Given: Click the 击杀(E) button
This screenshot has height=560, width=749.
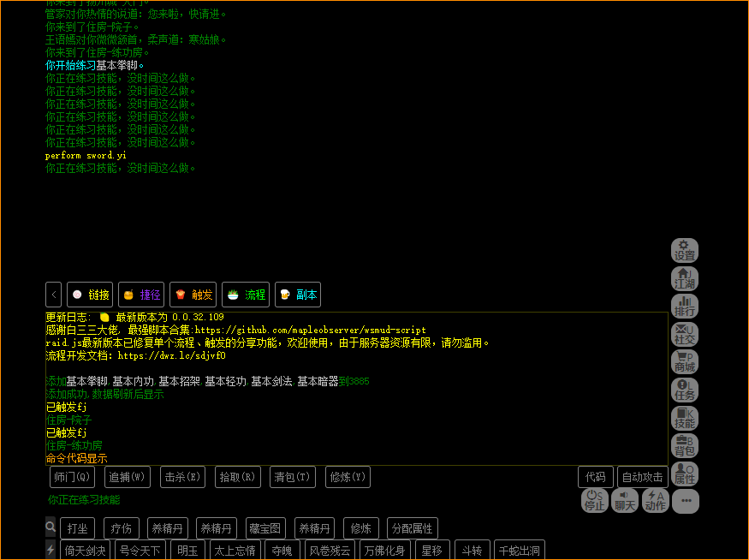Looking at the screenshot, I should tap(182, 477).
